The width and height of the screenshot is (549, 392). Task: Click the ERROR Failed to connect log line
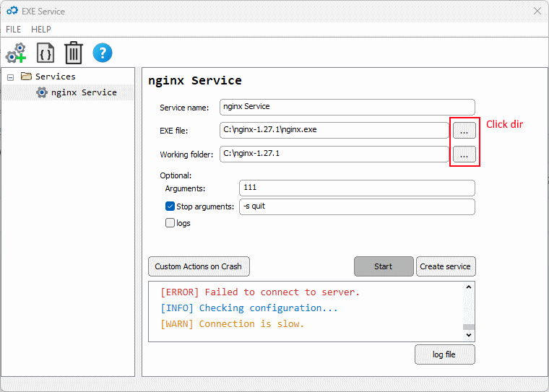coord(260,292)
